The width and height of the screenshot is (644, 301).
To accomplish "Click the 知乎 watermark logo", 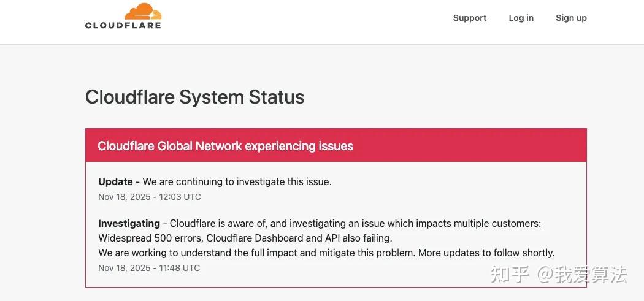I will 509,275.
